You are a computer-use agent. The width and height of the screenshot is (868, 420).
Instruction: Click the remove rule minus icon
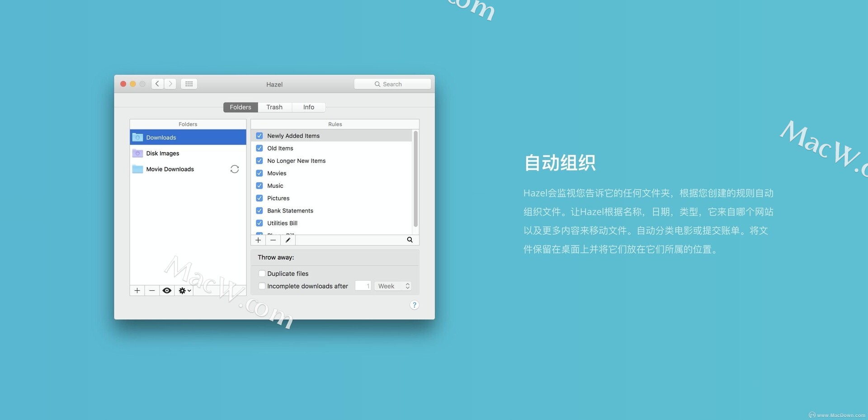273,240
